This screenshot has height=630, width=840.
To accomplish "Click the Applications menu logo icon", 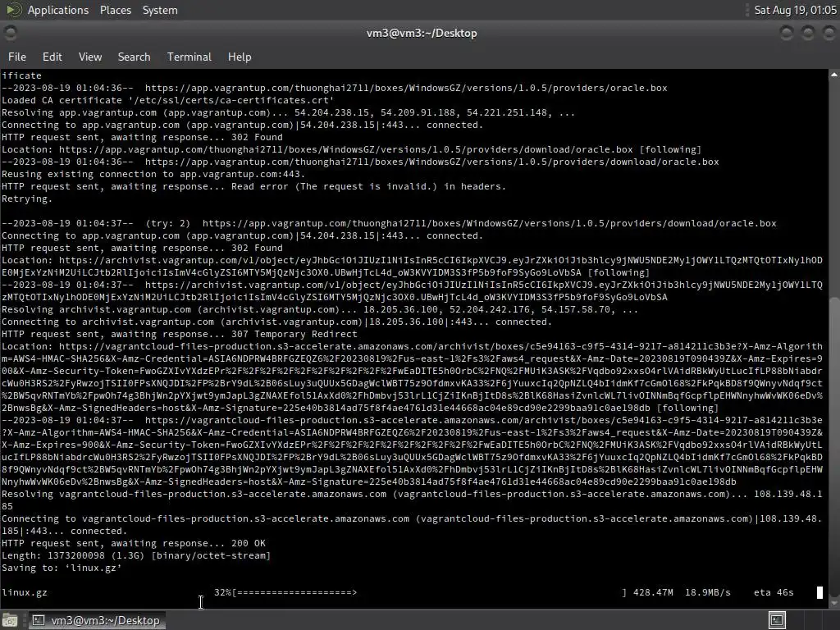I will pyautogui.click(x=13, y=10).
